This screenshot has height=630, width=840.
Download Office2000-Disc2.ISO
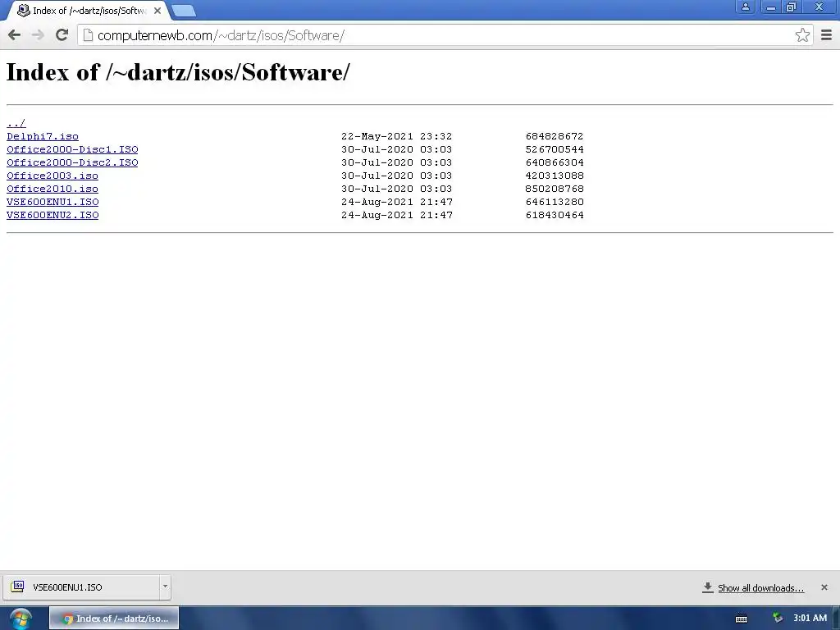72,163
